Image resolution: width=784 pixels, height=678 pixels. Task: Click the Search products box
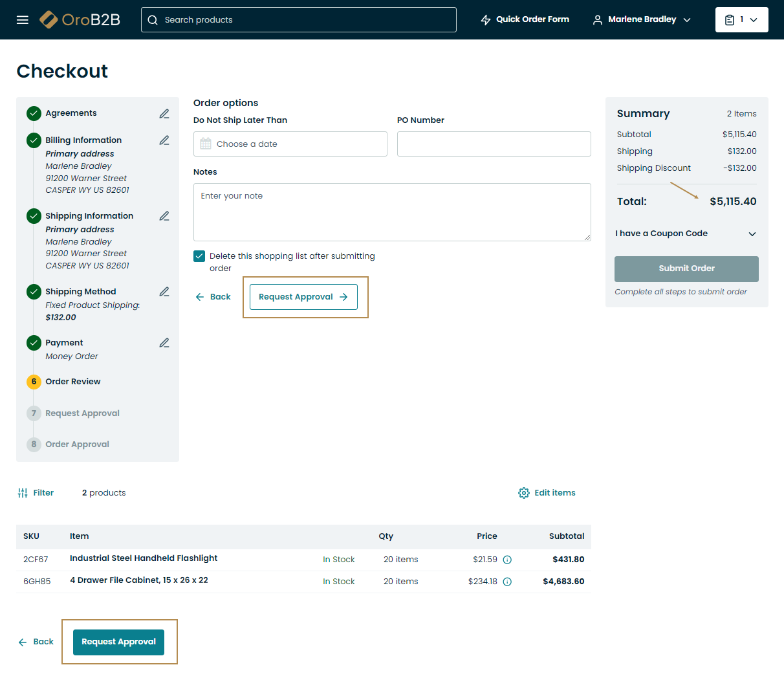[x=299, y=20]
